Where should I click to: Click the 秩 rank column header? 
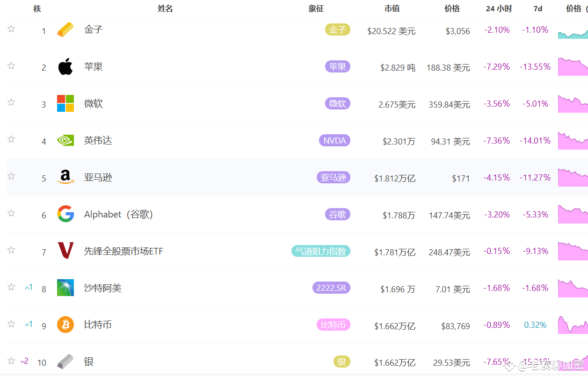tap(37, 8)
